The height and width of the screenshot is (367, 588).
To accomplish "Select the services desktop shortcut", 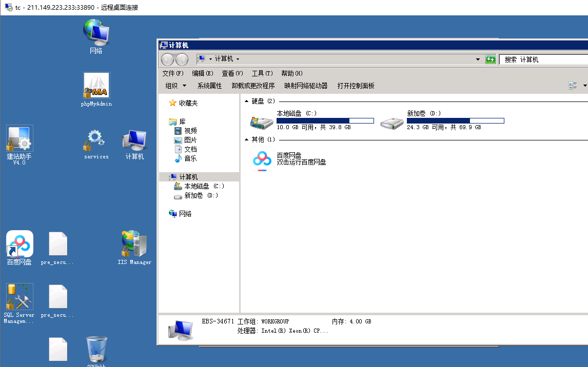I will coord(96,144).
